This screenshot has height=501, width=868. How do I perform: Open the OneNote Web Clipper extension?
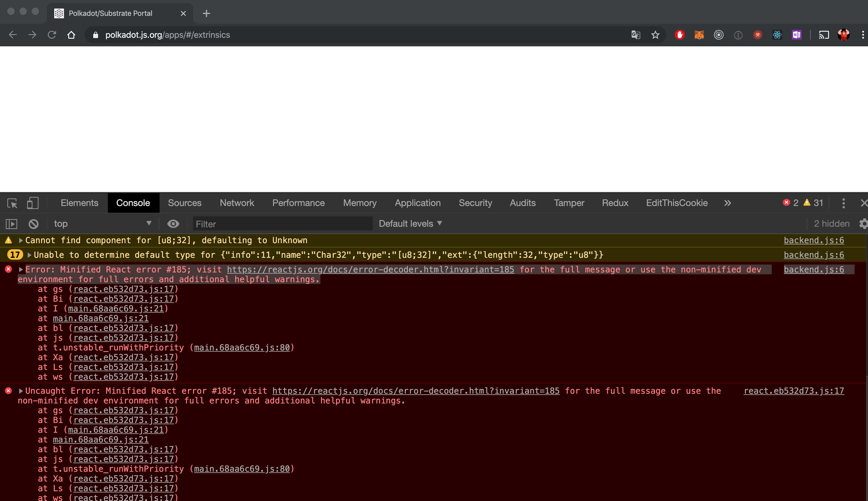[796, 35]
